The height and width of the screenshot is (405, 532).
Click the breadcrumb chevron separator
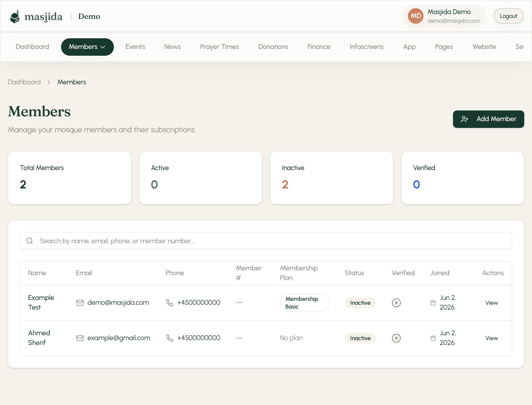[x=49, y=82]
